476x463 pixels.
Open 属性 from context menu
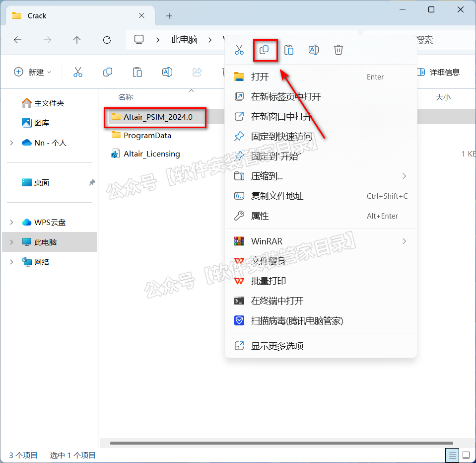[x=321, y=216]
